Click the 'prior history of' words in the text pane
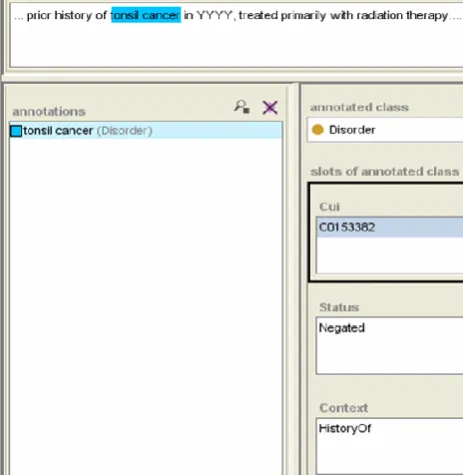 tap(67, 15)
